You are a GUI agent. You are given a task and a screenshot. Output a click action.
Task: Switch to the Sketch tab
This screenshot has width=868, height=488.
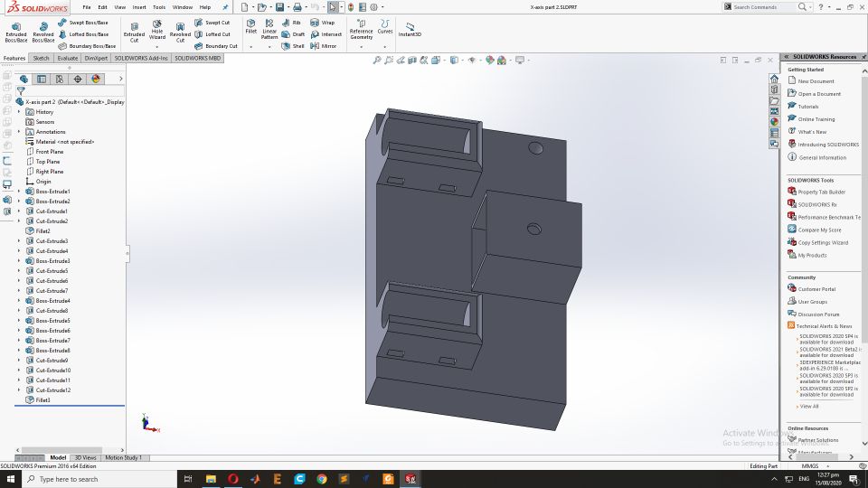point(41,58)
